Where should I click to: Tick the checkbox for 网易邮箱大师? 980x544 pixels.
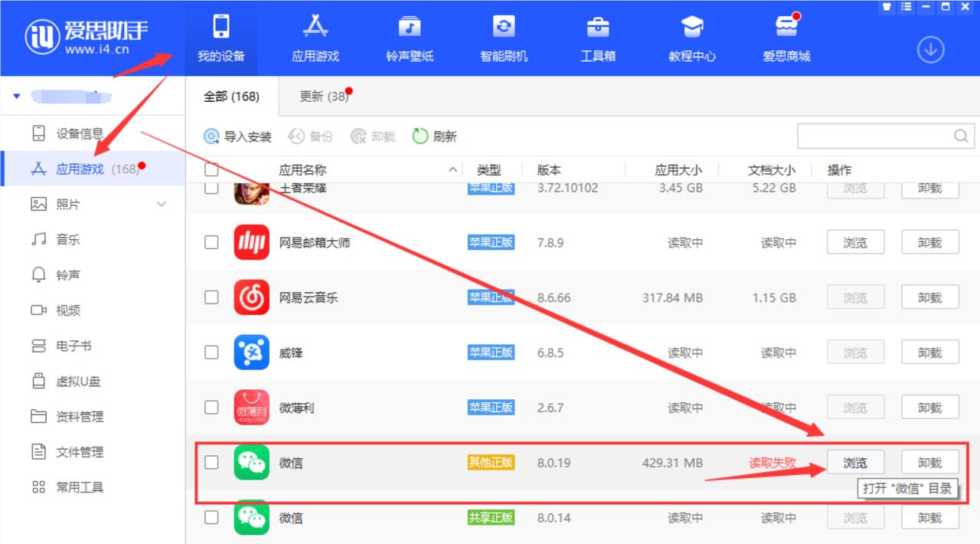tap(211, 242)
